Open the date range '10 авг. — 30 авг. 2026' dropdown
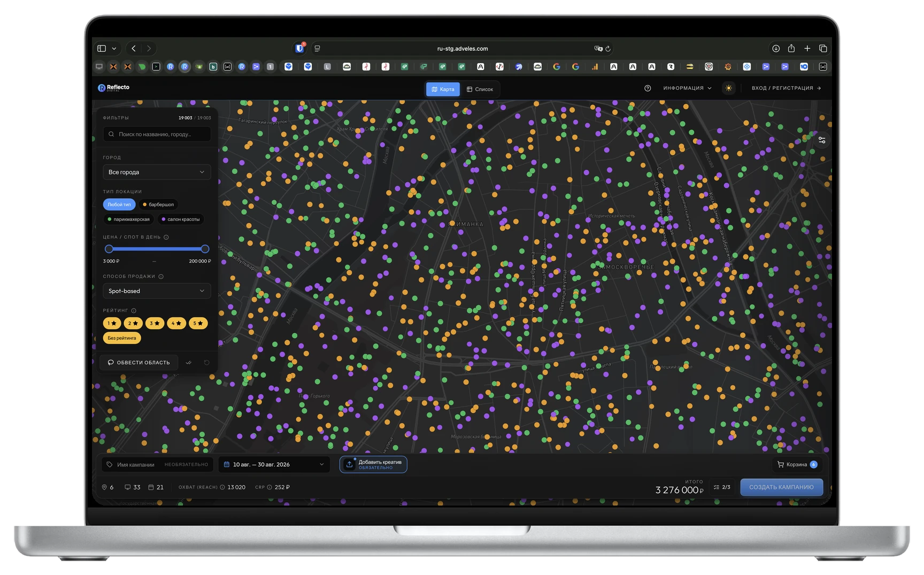Viewport: 924px width, 575px height. [274, 464]
